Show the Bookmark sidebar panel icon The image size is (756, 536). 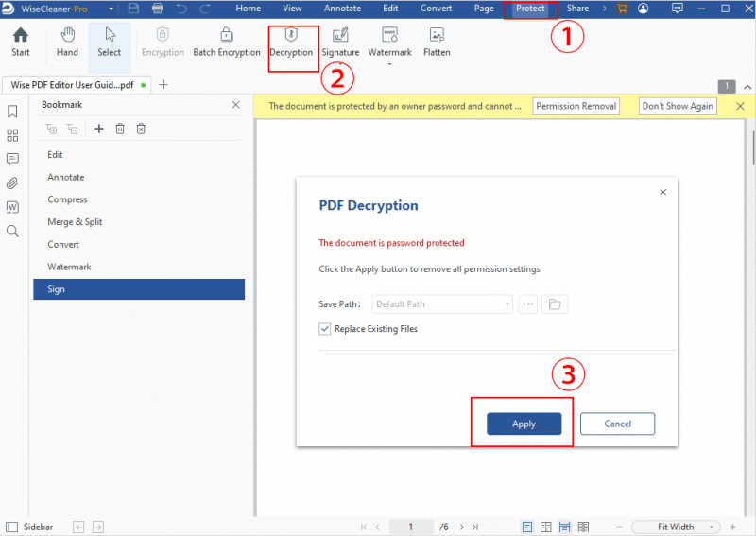click(x=12, y=112)
